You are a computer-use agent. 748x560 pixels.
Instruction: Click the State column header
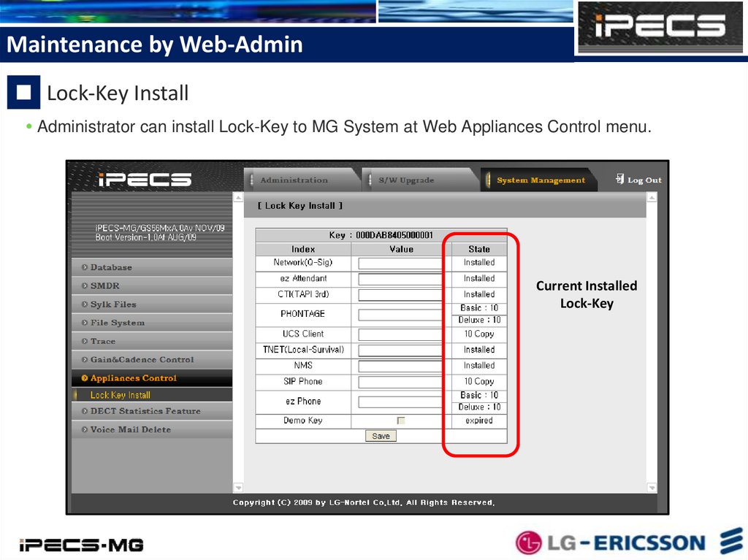(479, 250)
